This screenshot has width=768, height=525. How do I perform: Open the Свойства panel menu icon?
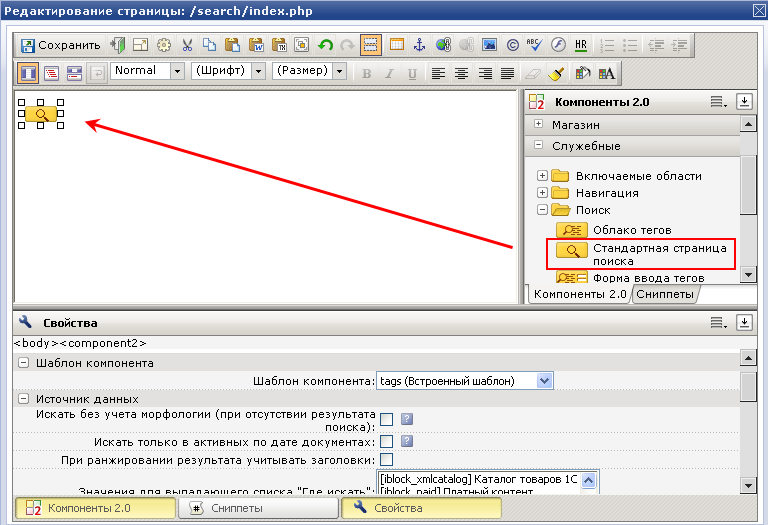click(x=719, y=322)
